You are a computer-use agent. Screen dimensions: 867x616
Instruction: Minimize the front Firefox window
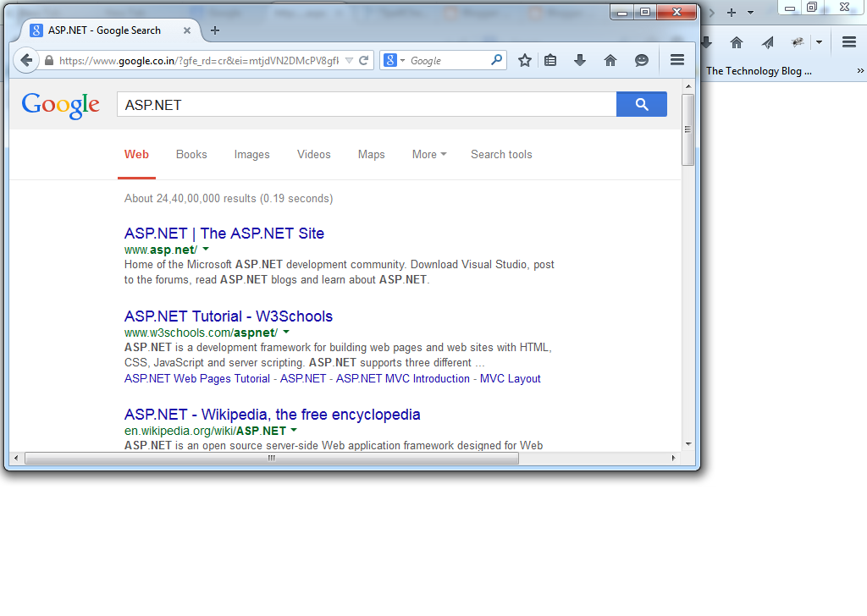622,12
